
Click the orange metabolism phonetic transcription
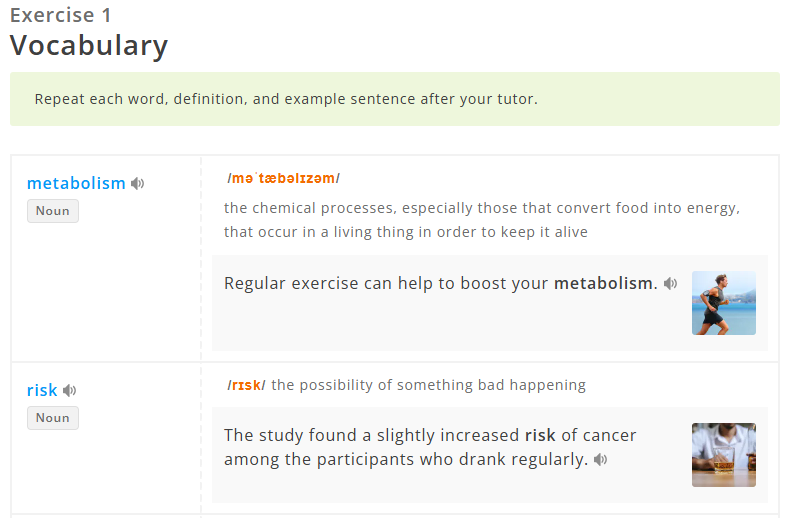coord(283,178)
